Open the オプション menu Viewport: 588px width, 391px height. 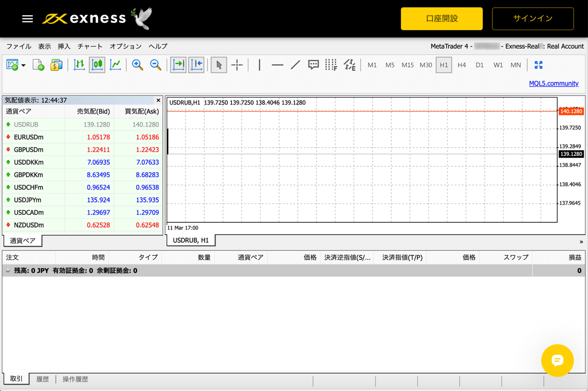coord(125,46)
